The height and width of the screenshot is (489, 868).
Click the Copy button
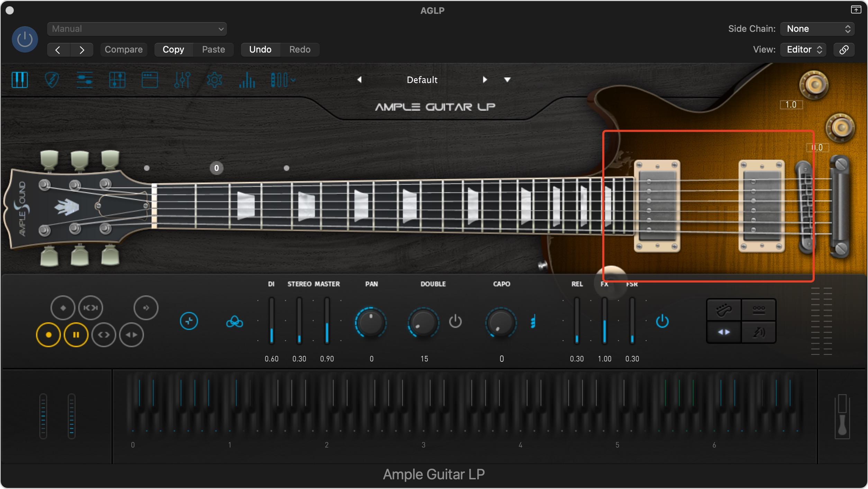click(x=173, y=49)
